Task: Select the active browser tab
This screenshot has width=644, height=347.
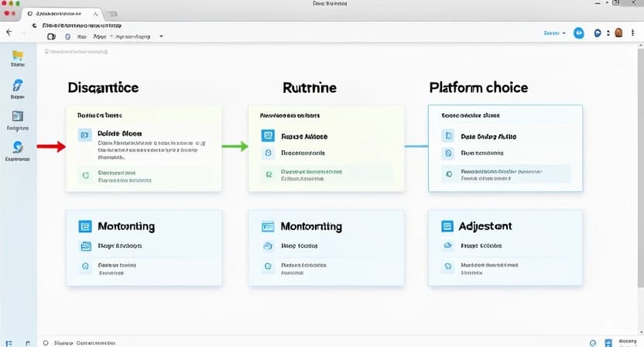Action: (62, 14)
